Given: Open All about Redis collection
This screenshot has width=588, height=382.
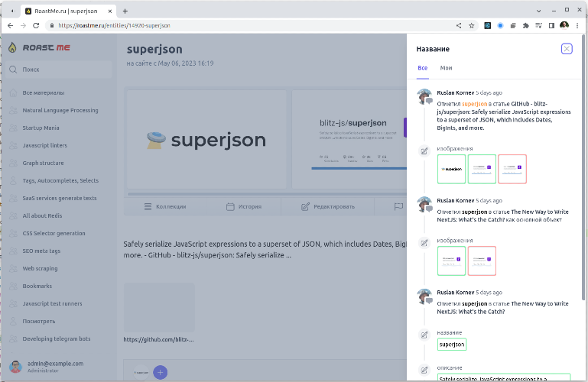Looking at the screenshot, I should [x=42, y=215].
